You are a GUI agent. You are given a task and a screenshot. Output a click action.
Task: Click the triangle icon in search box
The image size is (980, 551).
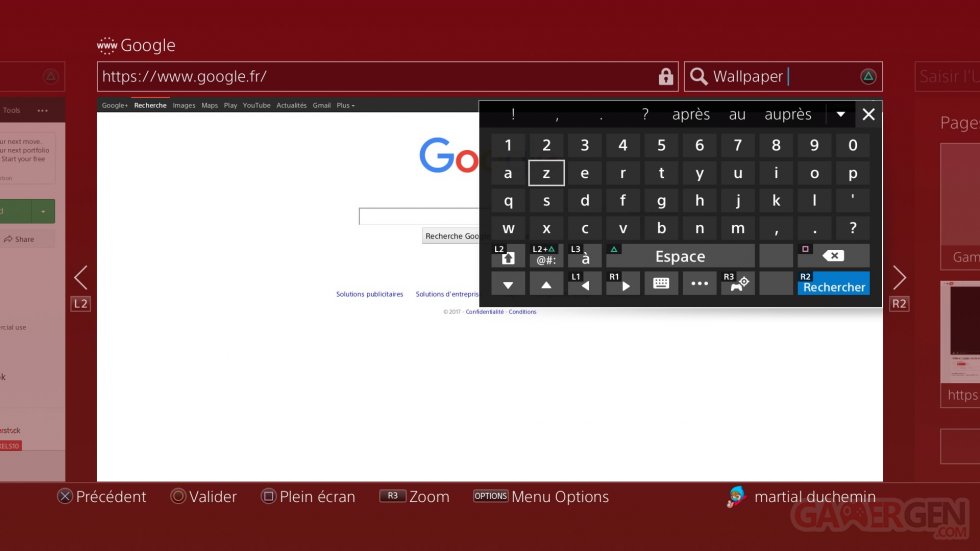868,76
